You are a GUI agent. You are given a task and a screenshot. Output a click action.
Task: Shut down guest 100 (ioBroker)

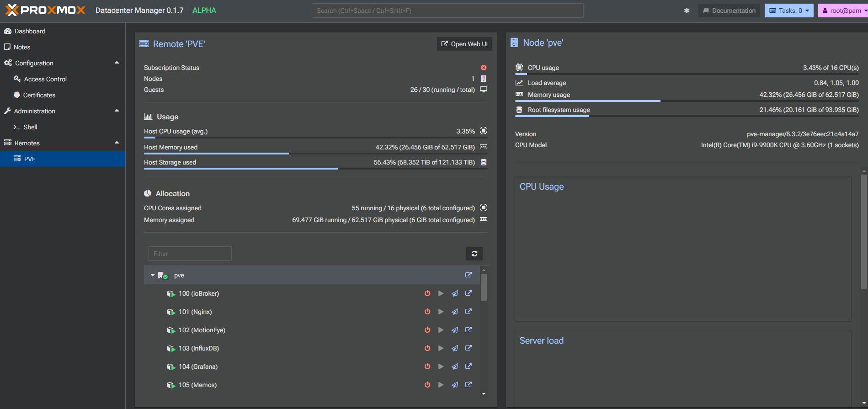coord(427,293)
